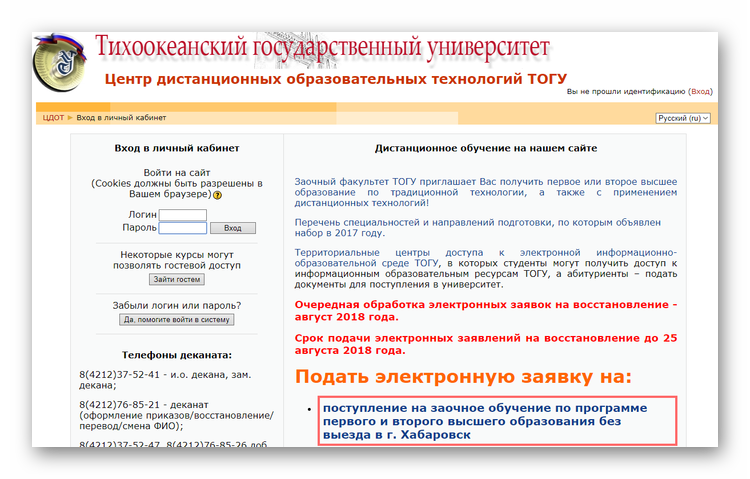Focus the Пароль password field
Image resolution: width=750 pixels, height=479 pixels.
click(183, 228)
